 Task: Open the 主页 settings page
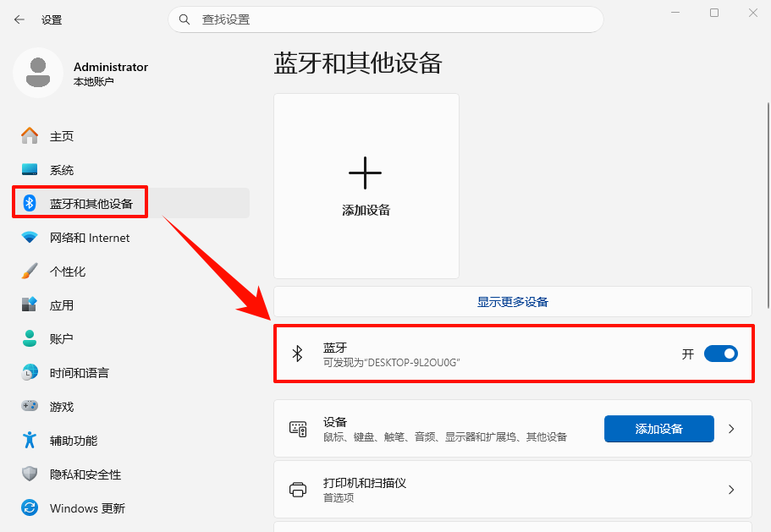click(x=131, y=135)
